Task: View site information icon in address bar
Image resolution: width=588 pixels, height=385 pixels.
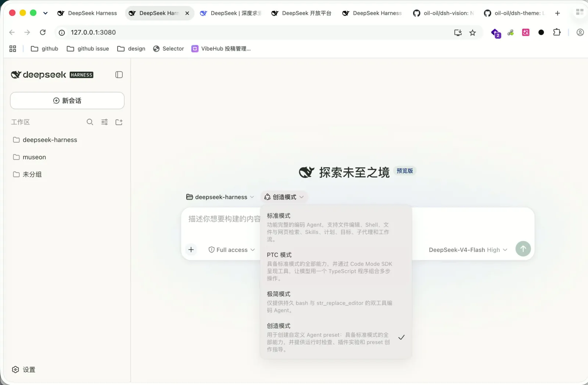Action: (62, 32)
